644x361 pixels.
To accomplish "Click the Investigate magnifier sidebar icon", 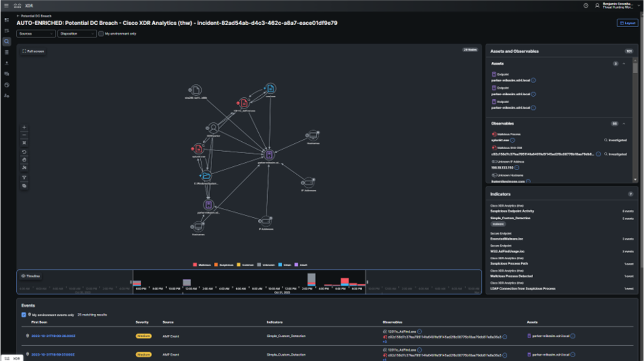I will (6, 41).
